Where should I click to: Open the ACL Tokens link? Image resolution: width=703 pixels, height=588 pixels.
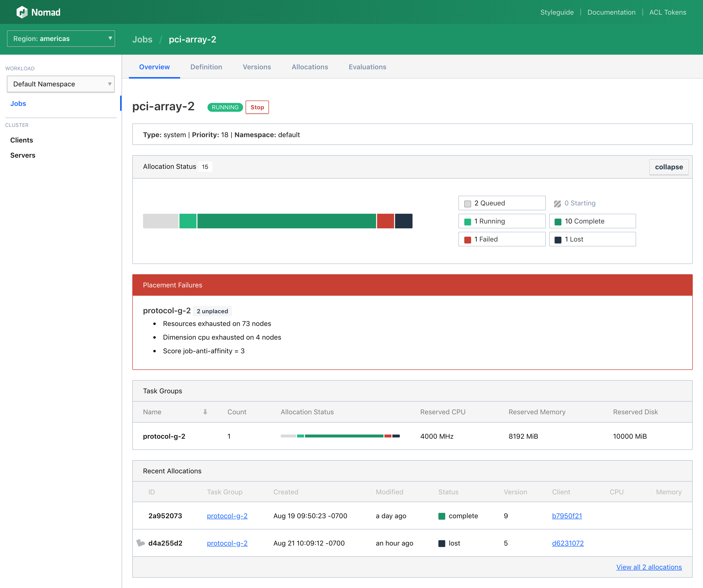point(668,12)
